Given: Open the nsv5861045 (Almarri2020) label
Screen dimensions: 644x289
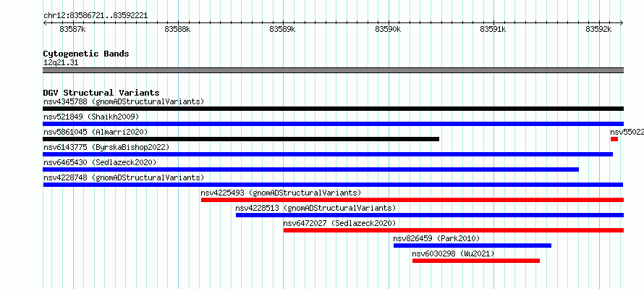Looking at the screenshot, I should pyautogui.click(x=96, y=132).
